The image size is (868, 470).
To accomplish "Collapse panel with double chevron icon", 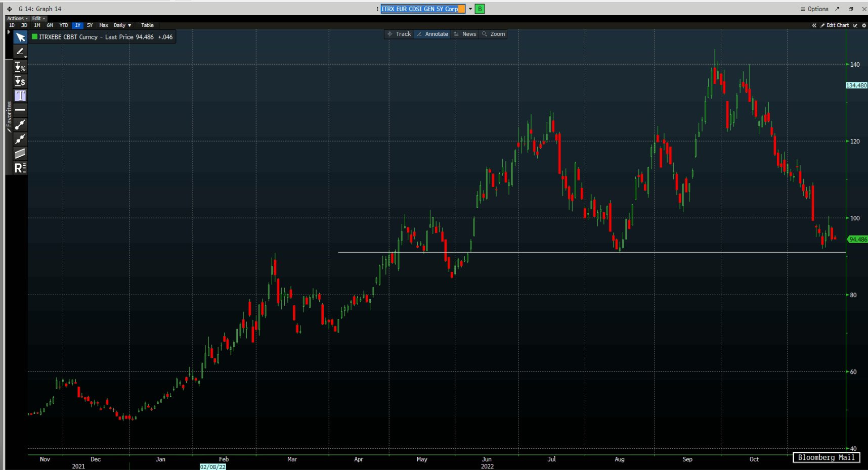I will click(x=814, y=25).
